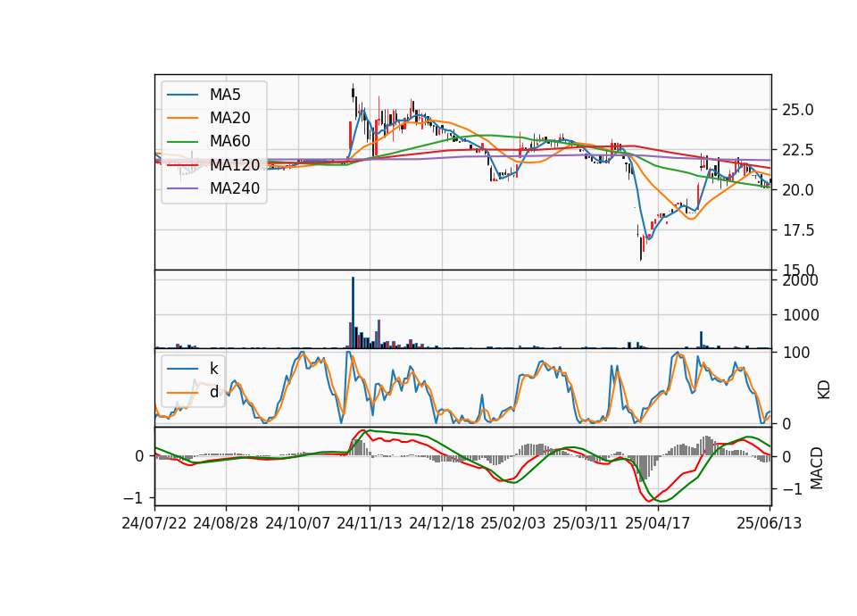This screenshot has height=616, width=857.
Task: Click the red MA120 legend line
Action: 182,165
